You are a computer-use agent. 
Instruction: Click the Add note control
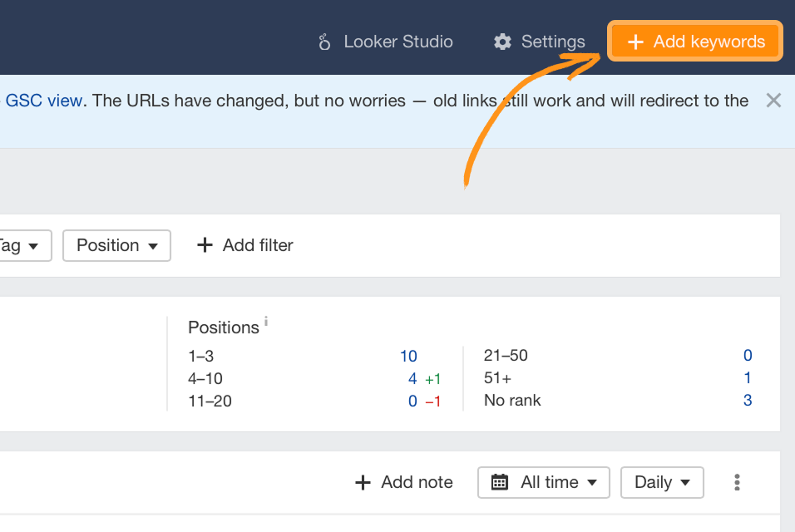tap(402, 482)
